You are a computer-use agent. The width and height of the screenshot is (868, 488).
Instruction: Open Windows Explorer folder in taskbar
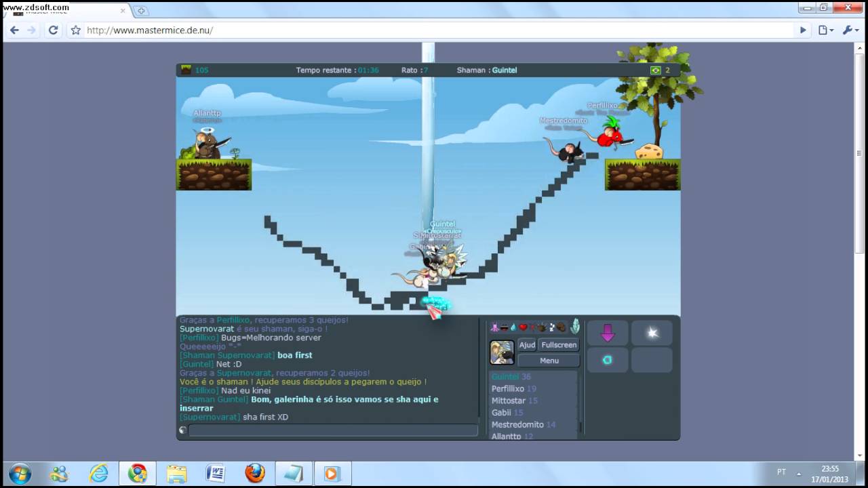pos(177,473)
